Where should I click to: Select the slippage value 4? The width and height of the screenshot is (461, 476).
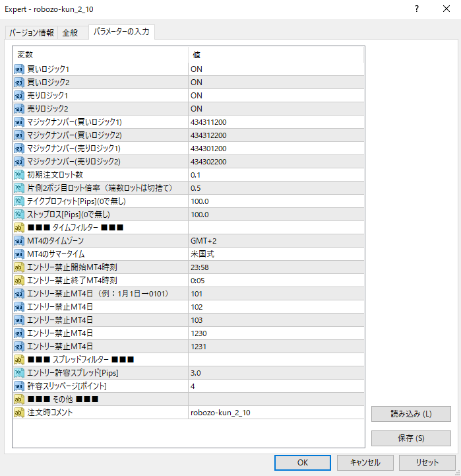click(276, 386)
